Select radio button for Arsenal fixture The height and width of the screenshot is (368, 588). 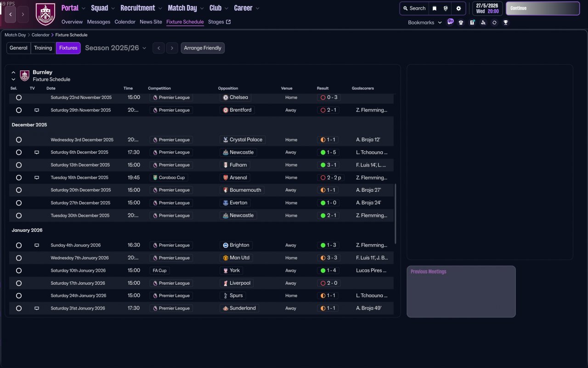pos(19,178)
